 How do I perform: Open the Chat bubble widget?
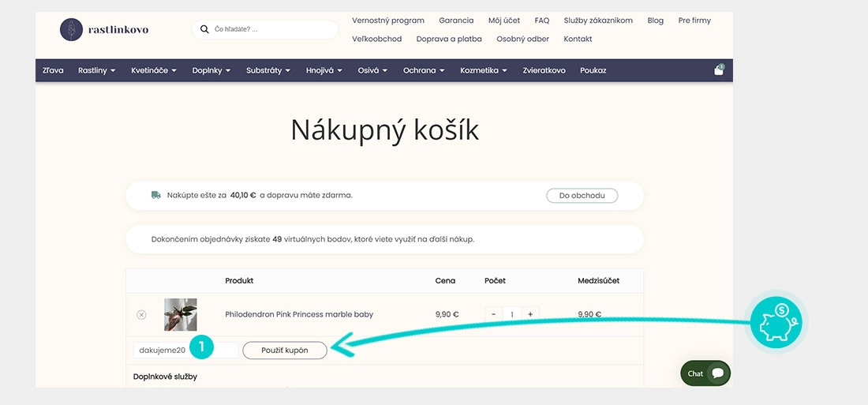coord(705,373)
